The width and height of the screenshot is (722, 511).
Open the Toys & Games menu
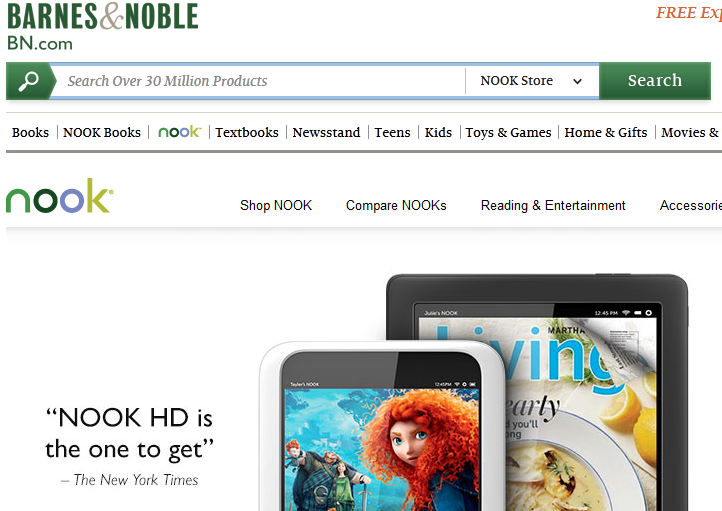(508, 133)
